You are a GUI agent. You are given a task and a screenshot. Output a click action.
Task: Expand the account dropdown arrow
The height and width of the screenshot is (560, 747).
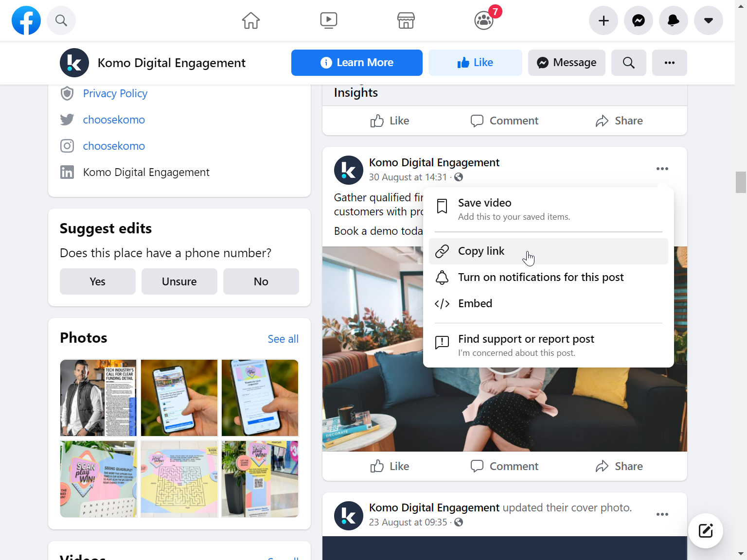(708, 20)
